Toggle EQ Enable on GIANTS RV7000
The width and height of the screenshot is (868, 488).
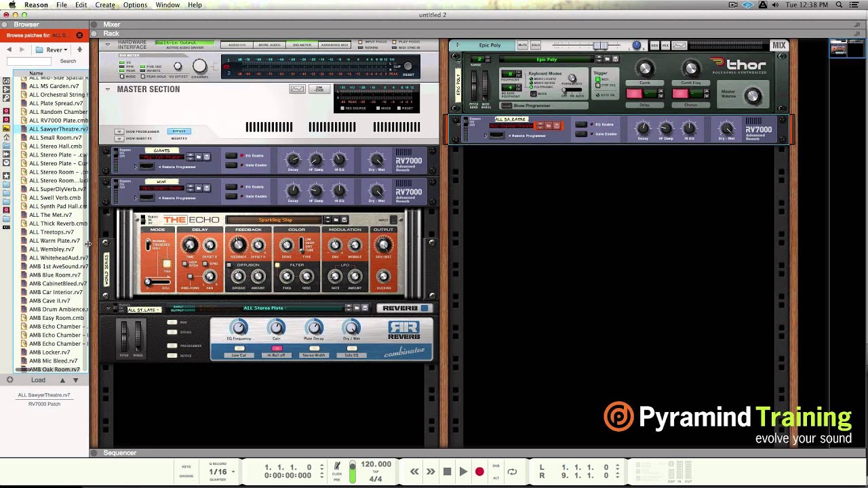click(232, 156)
